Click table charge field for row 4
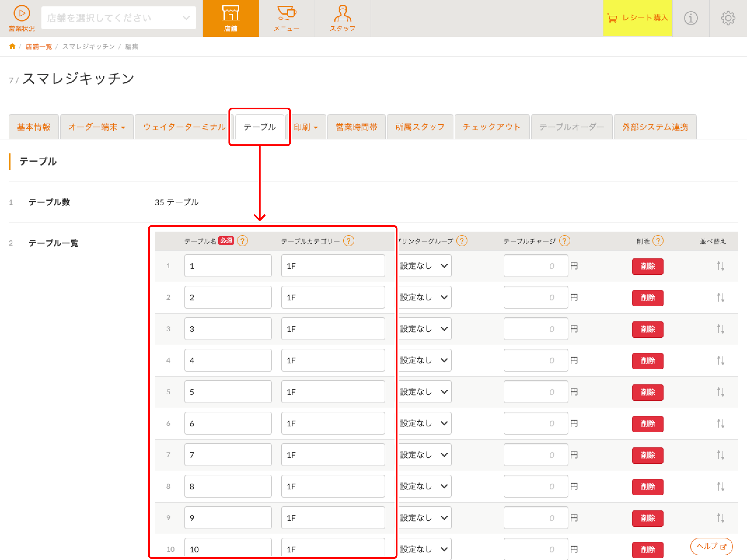Image resolution: width=747 pixels, height=560 pixels. pyautogui.click(x=536, y=360)
